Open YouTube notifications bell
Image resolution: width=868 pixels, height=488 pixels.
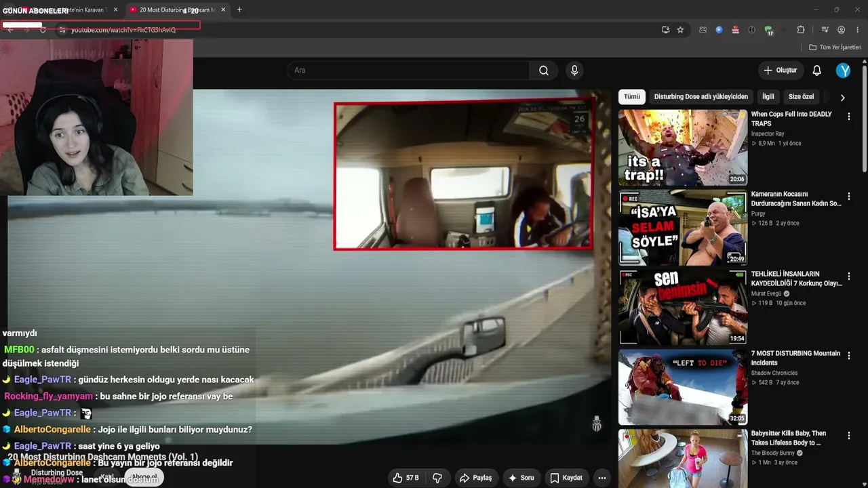click(816, 70)
